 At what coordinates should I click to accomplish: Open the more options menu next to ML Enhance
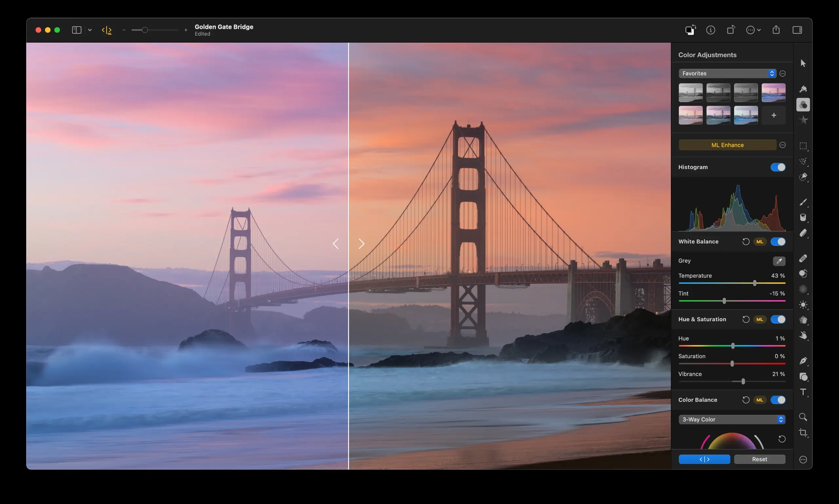[783, 145]
